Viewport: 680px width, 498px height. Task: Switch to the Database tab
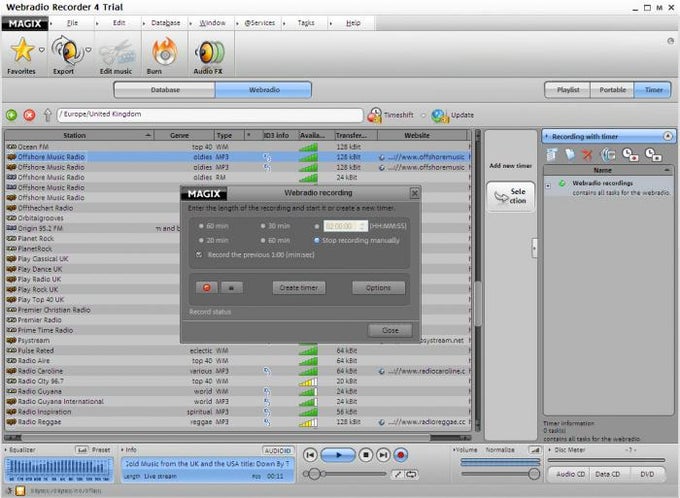(x=165, y=90)
